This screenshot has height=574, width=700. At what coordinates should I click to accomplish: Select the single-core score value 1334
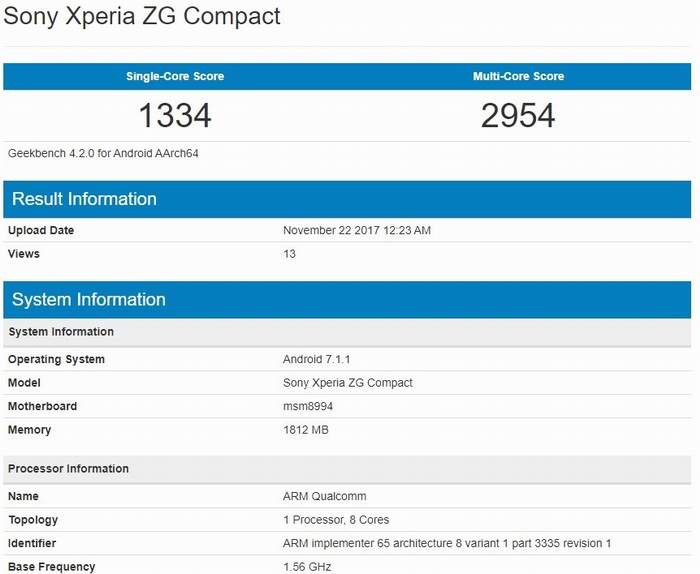point(175,115)
